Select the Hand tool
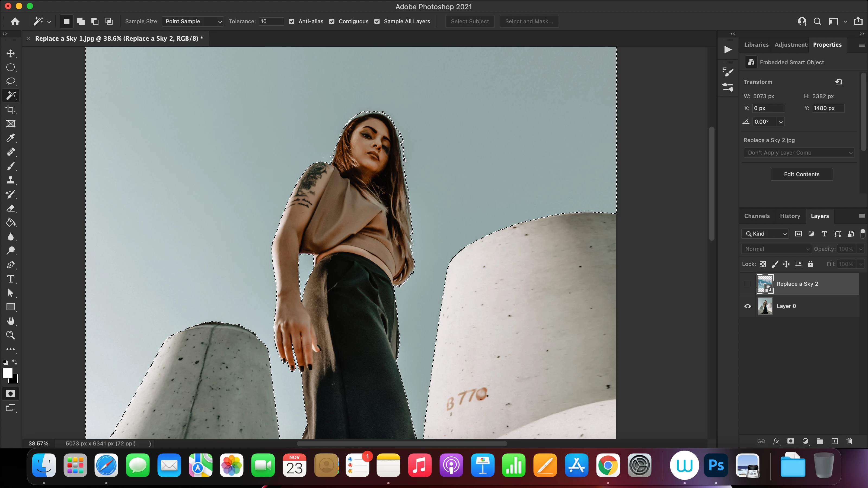The height and width of the screenshot is (488, 868). (11, 321)
